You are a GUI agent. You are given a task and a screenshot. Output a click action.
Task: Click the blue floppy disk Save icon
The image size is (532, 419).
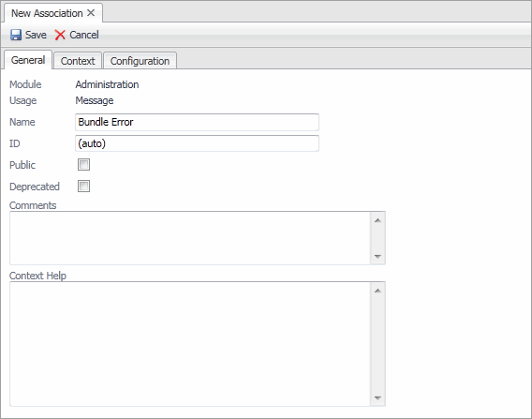coord(16,35)
